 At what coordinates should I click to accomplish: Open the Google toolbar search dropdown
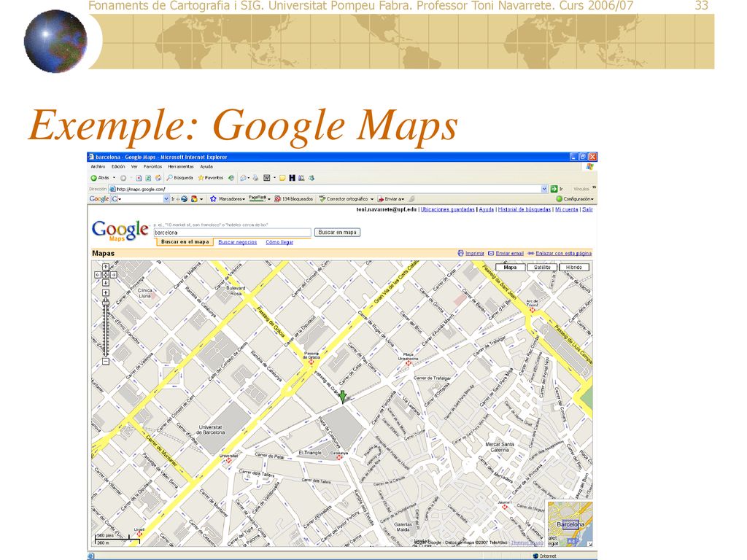[166, 199]
